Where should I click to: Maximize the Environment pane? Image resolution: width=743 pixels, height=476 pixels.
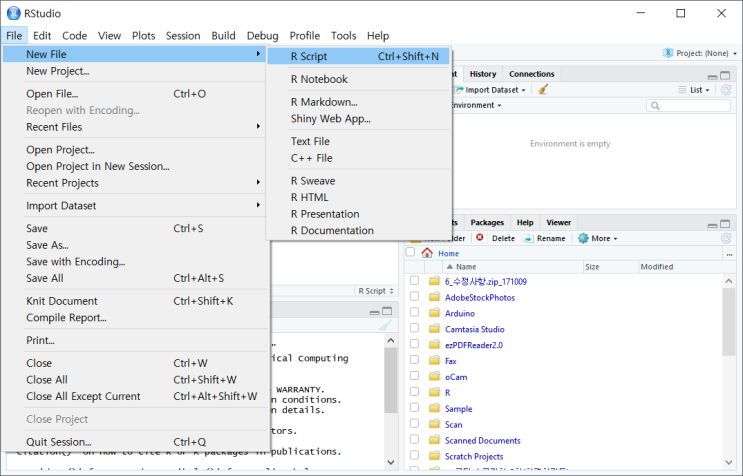727,75
